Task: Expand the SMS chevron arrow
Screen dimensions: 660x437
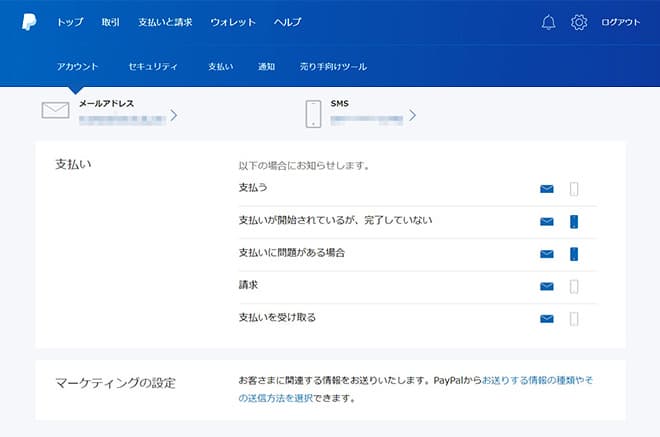Action: (x=412, y=116)
